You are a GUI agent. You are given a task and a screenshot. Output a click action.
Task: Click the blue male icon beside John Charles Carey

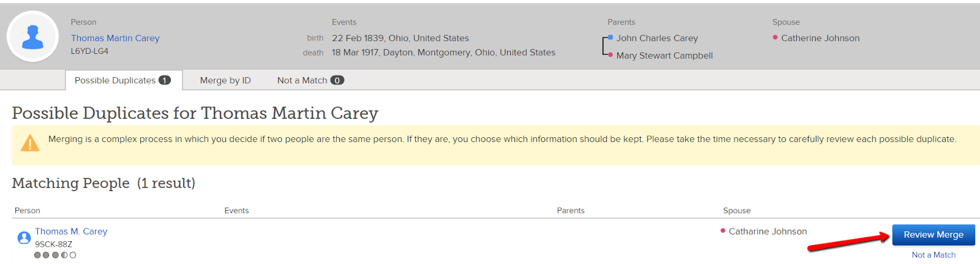coord(610,38)
